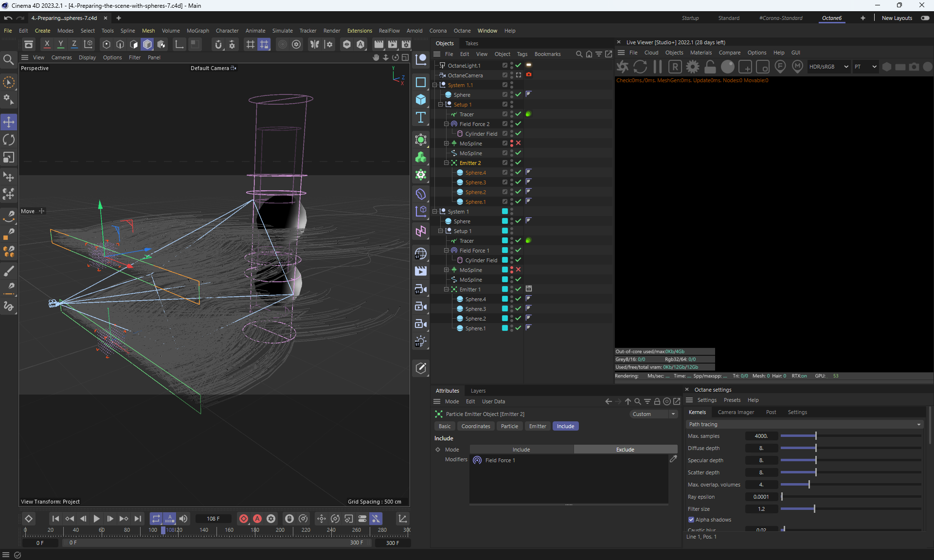Click the Cube primitive icon
Viewport: 934px width, 560px height.
pos(421,100)
